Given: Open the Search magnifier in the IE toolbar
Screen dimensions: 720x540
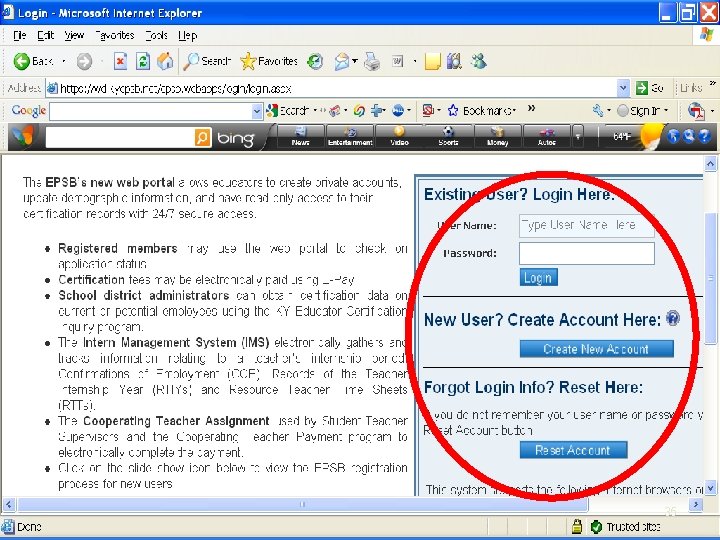Looking at the screenshot, I should click(207, 61).
